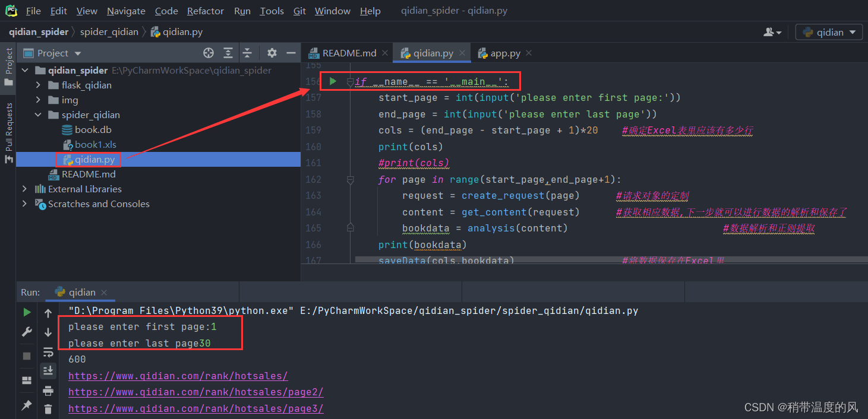Image resolution: width=868 pixels, height=419 pixels.
Task: Print the console output
Action: 48,391
